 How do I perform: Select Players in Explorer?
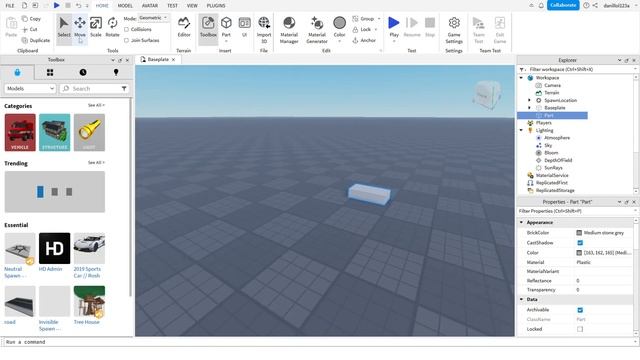(544, 123)
